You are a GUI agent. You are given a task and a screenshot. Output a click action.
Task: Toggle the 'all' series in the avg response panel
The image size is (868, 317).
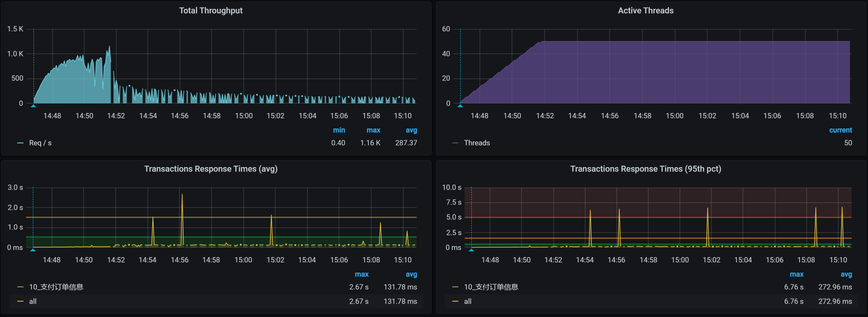[33, 301]
